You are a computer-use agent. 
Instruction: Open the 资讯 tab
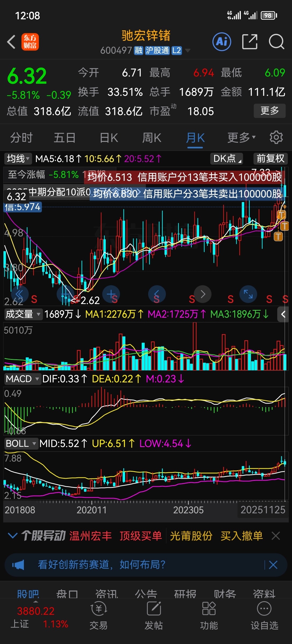pyautogui.click(x=107, y=593)
